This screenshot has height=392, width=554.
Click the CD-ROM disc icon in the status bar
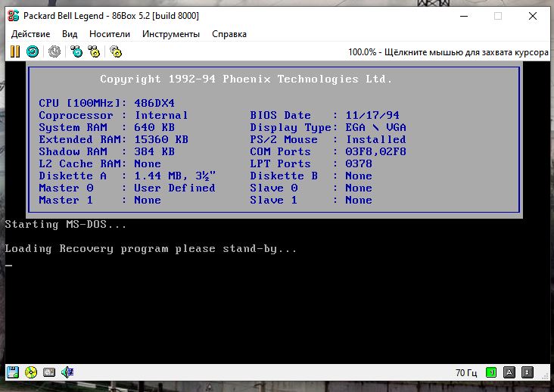(31, 372)
